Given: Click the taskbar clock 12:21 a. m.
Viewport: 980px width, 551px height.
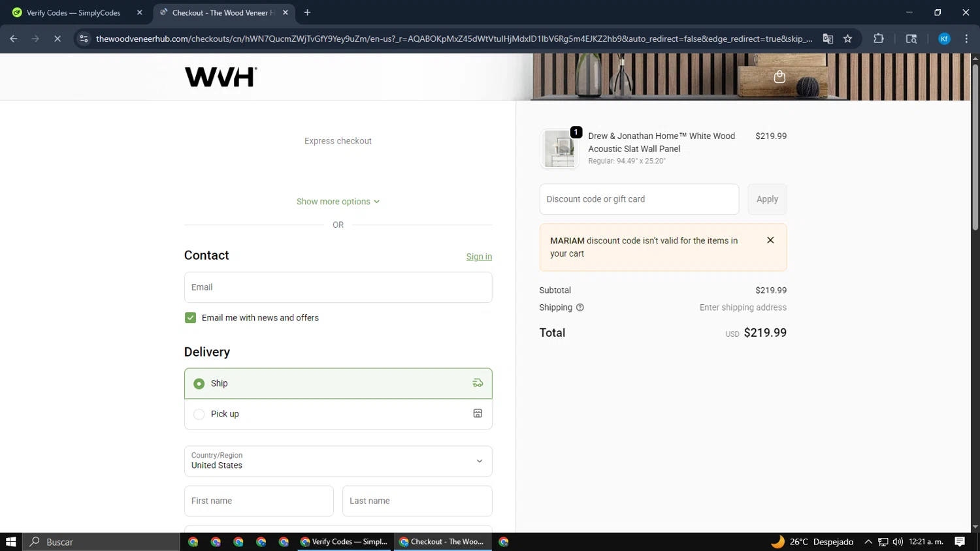Looking at the screenshot, I should (x=926, y=542).
